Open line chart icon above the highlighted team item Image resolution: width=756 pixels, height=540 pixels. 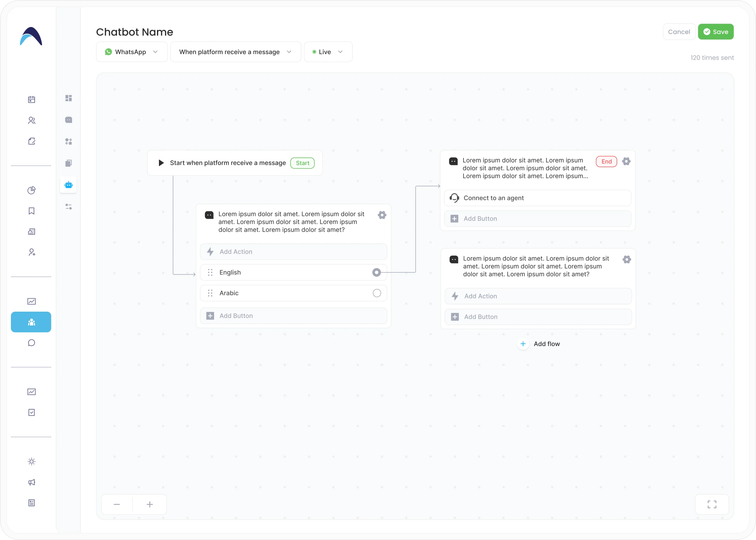pyautogui.click(x=32, y=301)
